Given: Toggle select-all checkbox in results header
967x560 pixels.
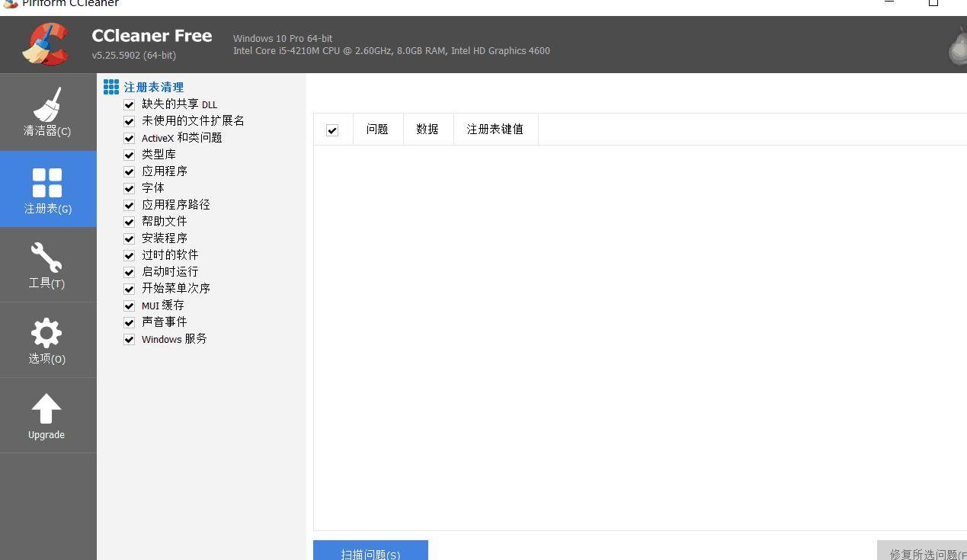Looking at the screenshot, I should 332,130.
